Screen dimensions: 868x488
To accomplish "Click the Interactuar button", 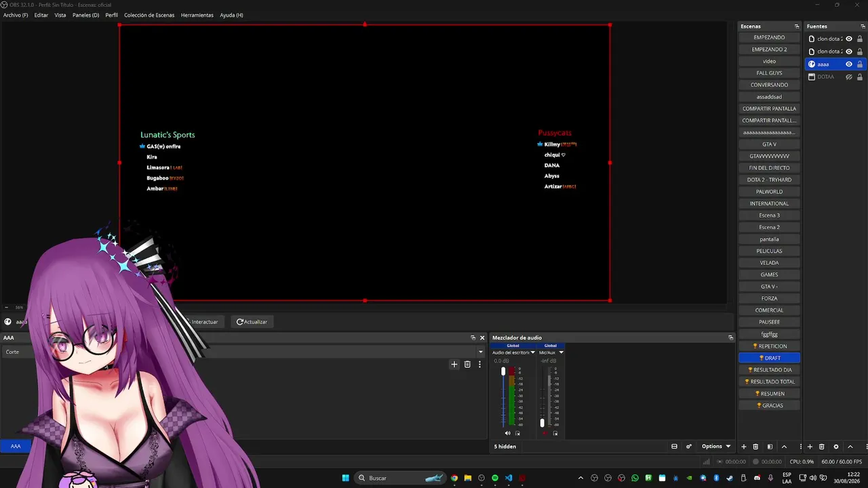I will pos(203,322).
